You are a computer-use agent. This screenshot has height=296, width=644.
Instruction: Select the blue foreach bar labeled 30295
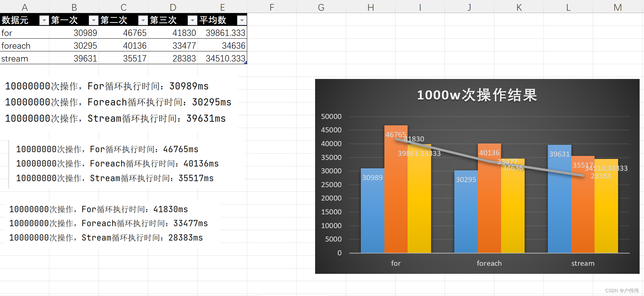[466, 212]
